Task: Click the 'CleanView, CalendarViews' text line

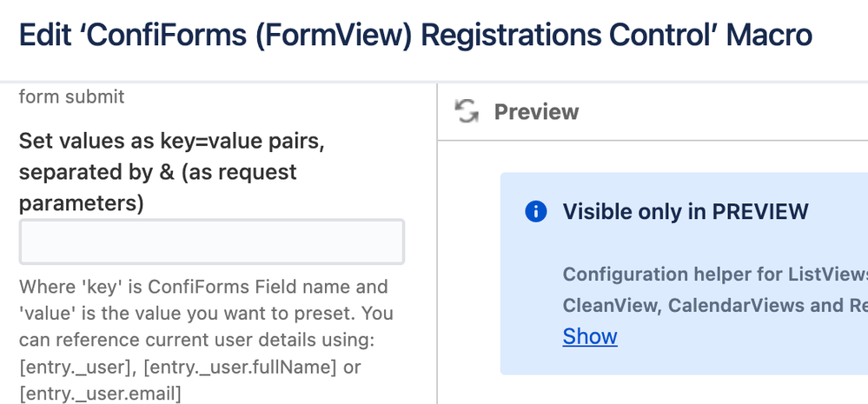Action: click(x=714, y=305)
